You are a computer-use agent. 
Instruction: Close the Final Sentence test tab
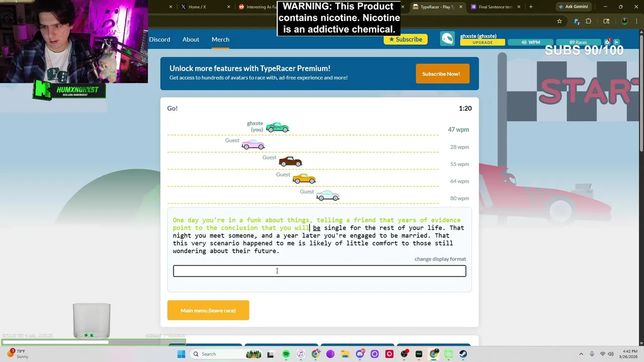[x=519, y=7]
